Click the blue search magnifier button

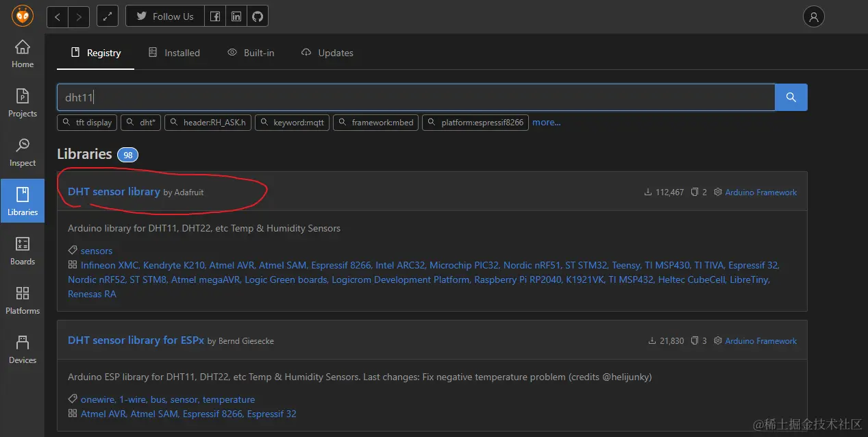click(791, 97)
